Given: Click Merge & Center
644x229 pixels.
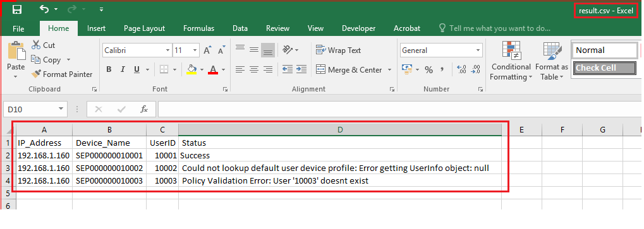Looking at the screenshot, I should coord(349,69).
